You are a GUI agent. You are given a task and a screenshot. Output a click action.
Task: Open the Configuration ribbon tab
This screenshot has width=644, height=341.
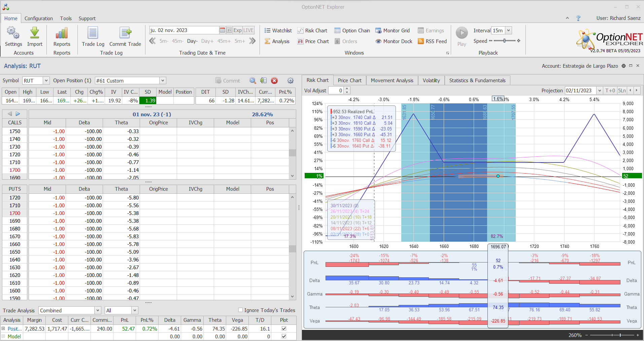tap(38, 19)
